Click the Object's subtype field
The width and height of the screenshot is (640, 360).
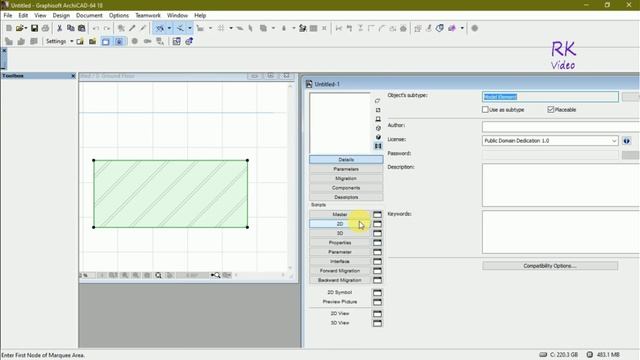550,97
